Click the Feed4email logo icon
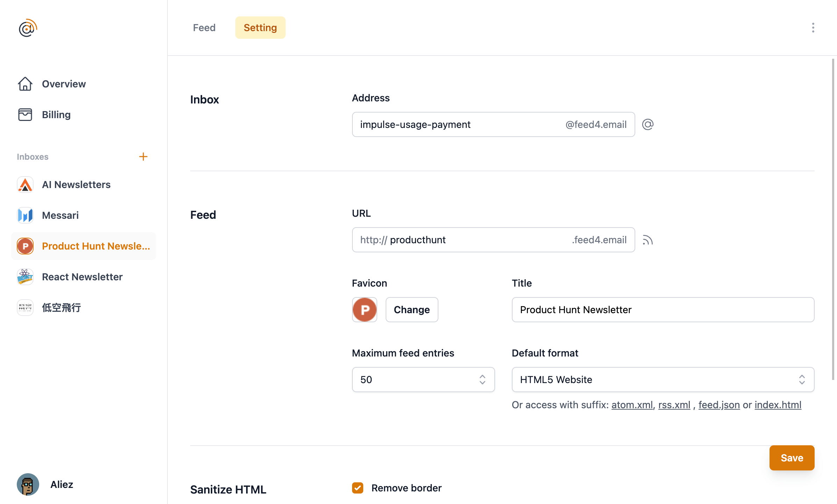The image size is (837, 504). [28, 28]
